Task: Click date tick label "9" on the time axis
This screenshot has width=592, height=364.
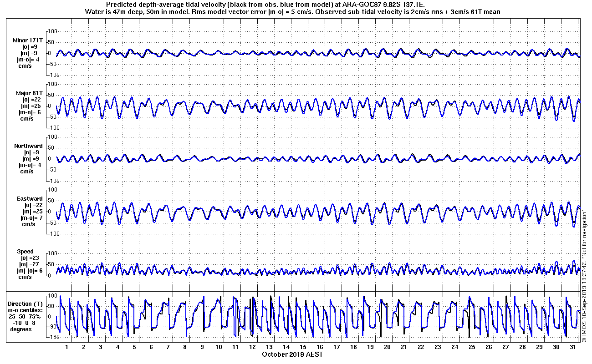Action: 202,347
